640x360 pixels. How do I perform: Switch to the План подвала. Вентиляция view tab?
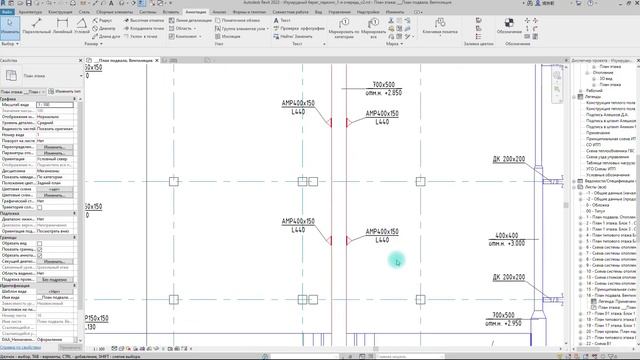122,60
